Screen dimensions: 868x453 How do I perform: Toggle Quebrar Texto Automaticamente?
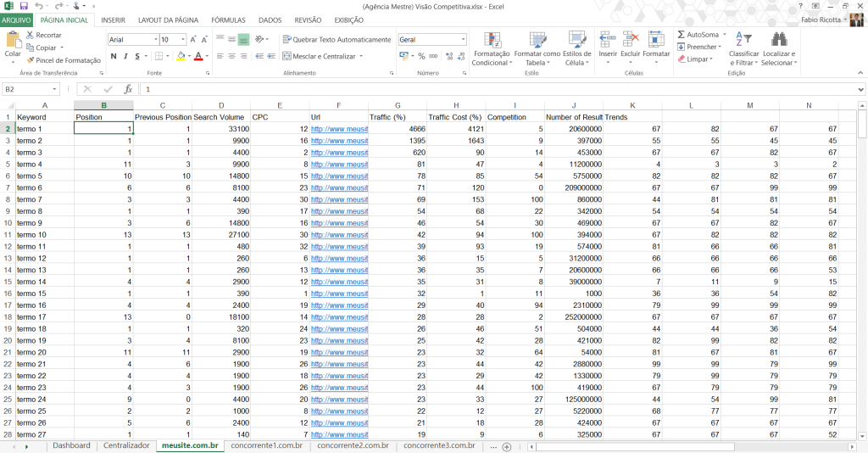click(337, 40)
